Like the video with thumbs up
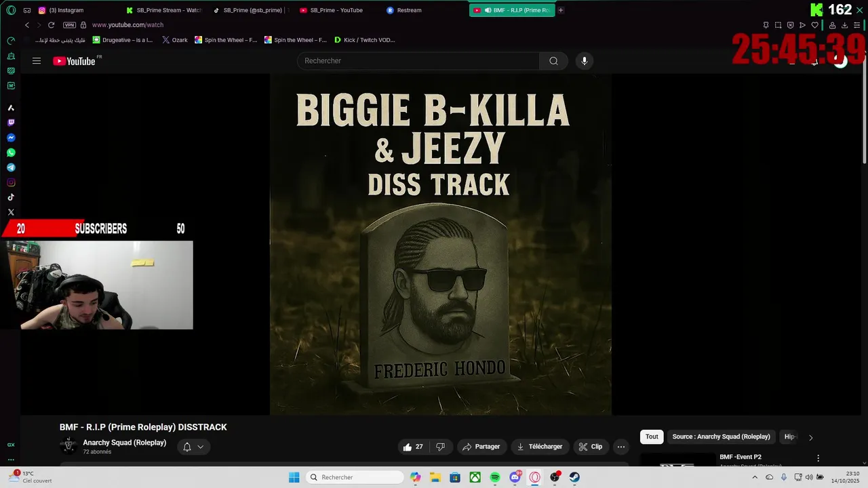Image resolution: width=868 pixels, height=488 pixels. tap(413, 447)
